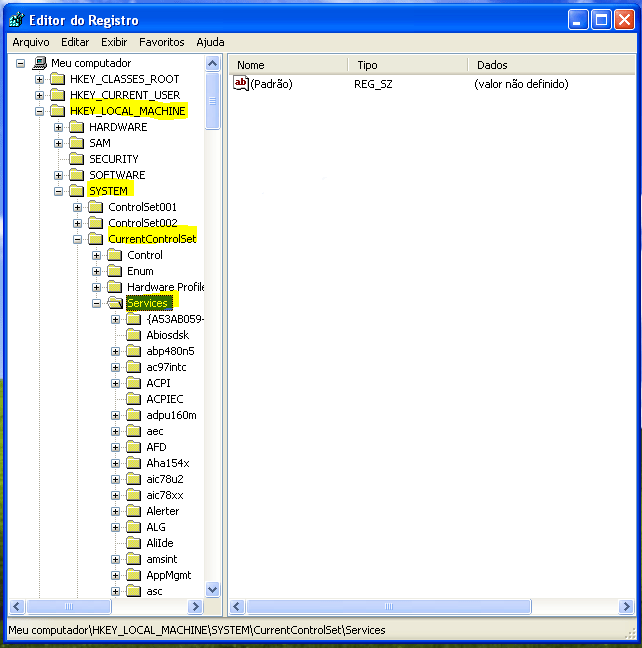The height and width of the screenshot is (648, 642).
Task: Expand the ControlSet001 key
Action: click(x=78, y=207)
